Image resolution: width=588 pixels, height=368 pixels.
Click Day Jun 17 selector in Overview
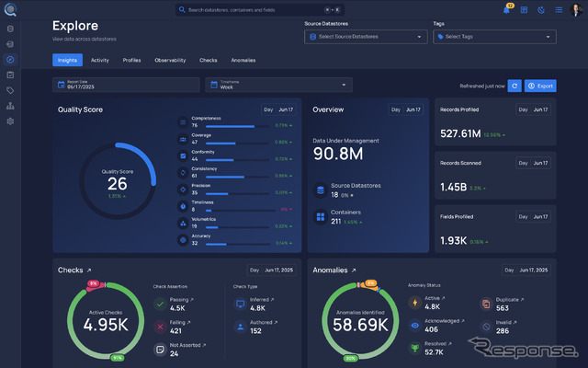[406, 109]
